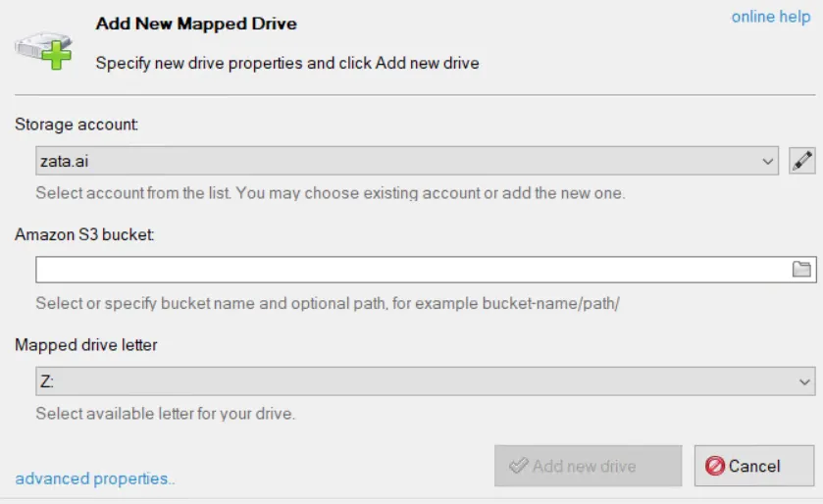
Task: Click the drive with green plus icon
Action: pos(44,50)
